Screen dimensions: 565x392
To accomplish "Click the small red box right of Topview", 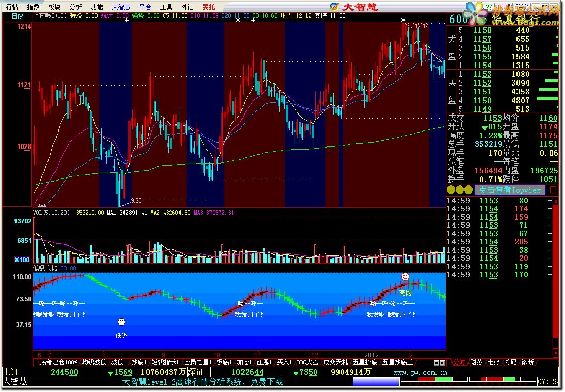I will [x=553, y=190].
